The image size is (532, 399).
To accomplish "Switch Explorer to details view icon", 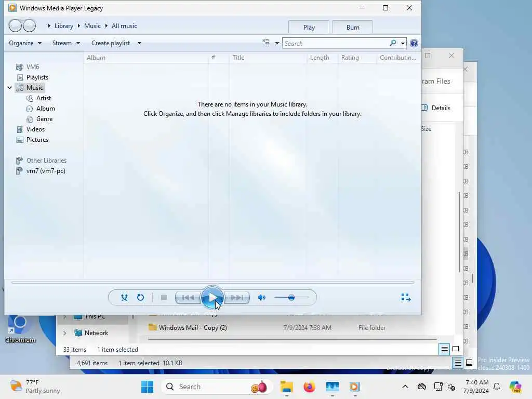I will coord(444,349).
